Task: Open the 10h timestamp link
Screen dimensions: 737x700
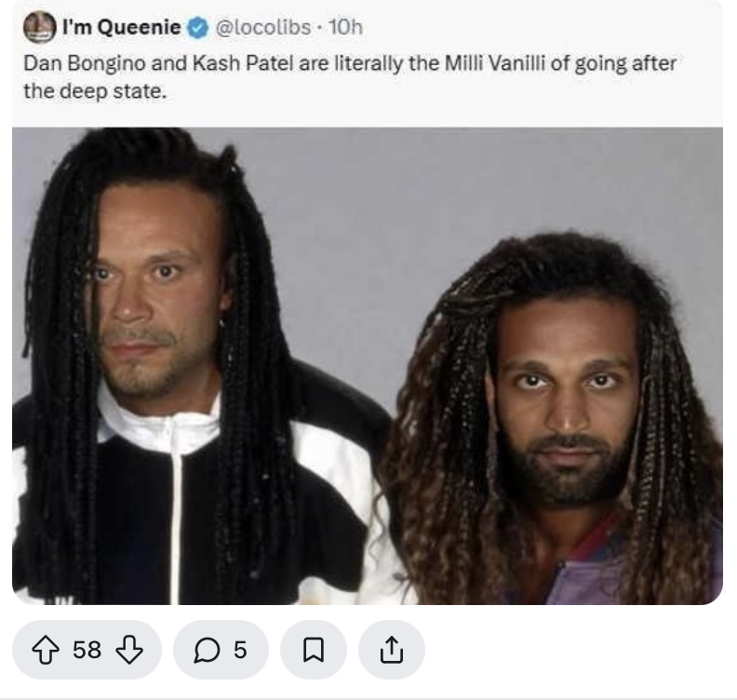Action: [345, 27]
